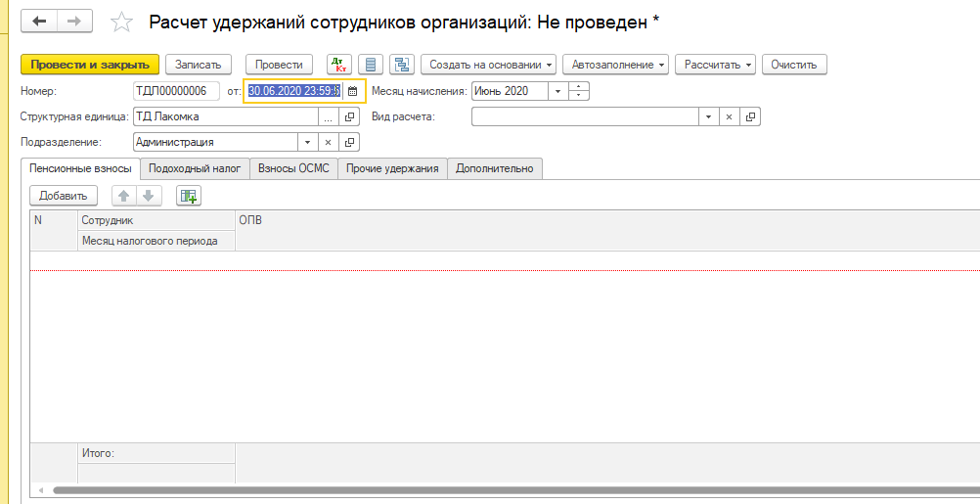
Task: Open Создать на основании dropdown
Action: pos(488,65)
